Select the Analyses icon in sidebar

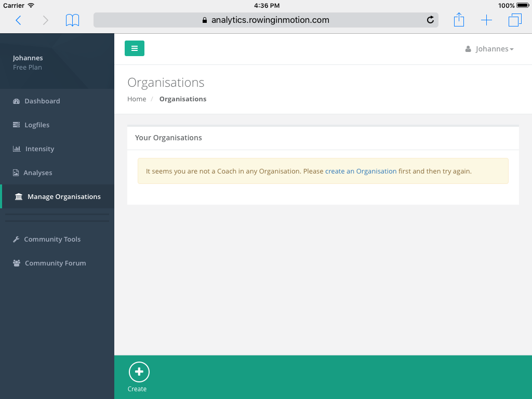16,172
